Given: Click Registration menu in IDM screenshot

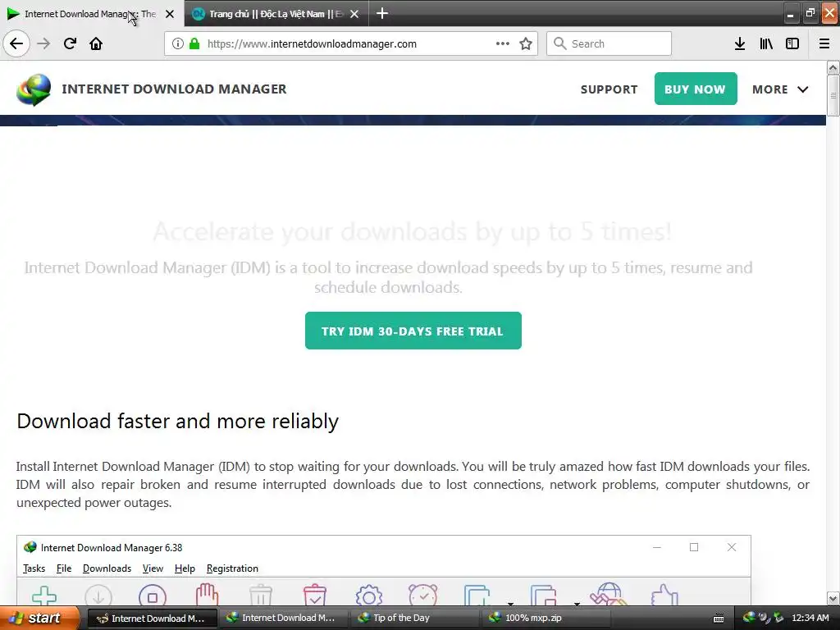Looking at the screenshot, I should (232, 568).
